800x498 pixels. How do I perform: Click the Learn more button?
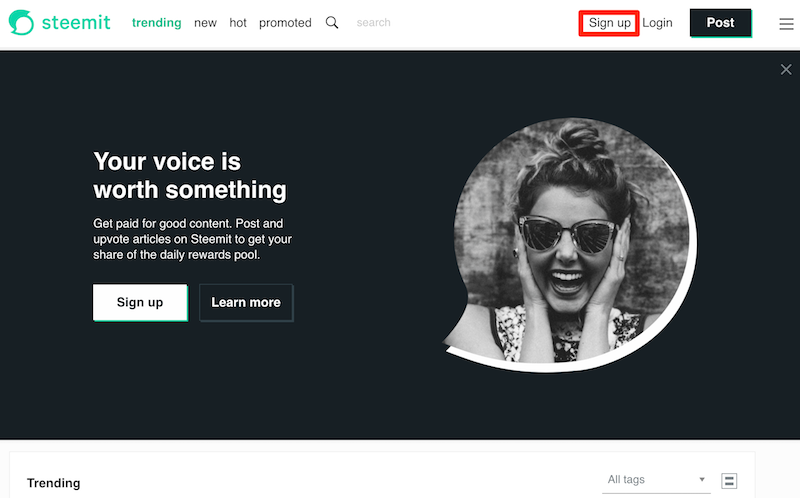point(246,303)
